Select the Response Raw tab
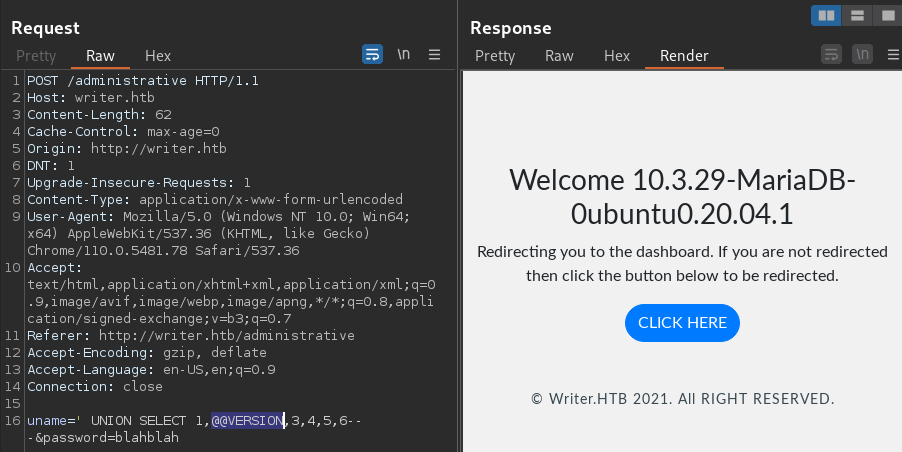The height and width of the screenshot is (452, 902). point(559,56)
